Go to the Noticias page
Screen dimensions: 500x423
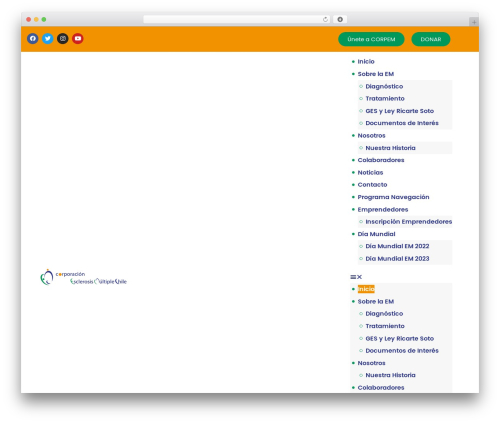click(x=370, y=173)
